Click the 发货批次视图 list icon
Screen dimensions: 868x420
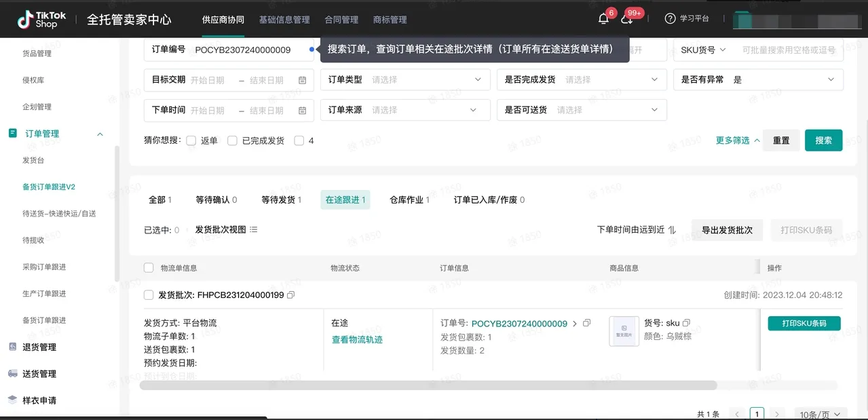pyautogui.click(x=254, y=230)
